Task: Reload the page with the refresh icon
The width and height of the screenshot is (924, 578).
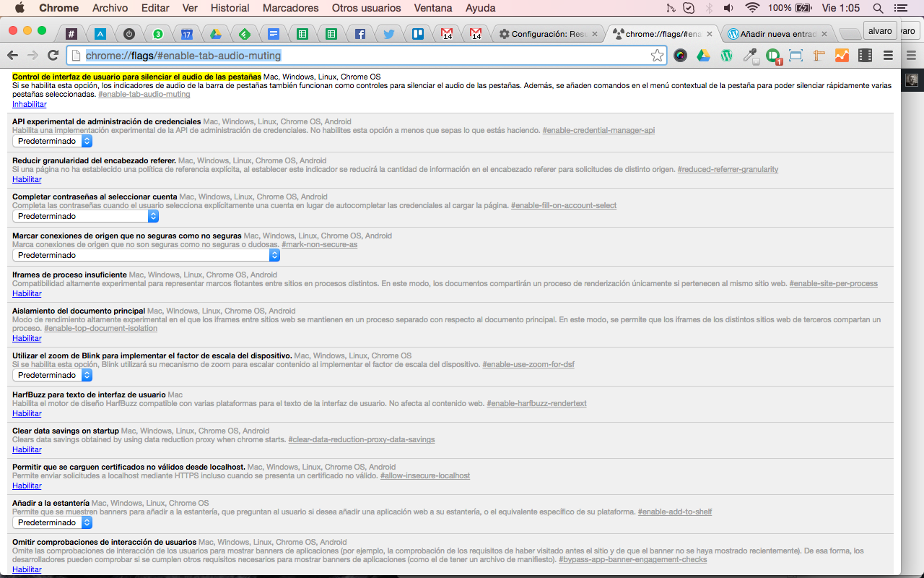Action: tap(53, 56)
